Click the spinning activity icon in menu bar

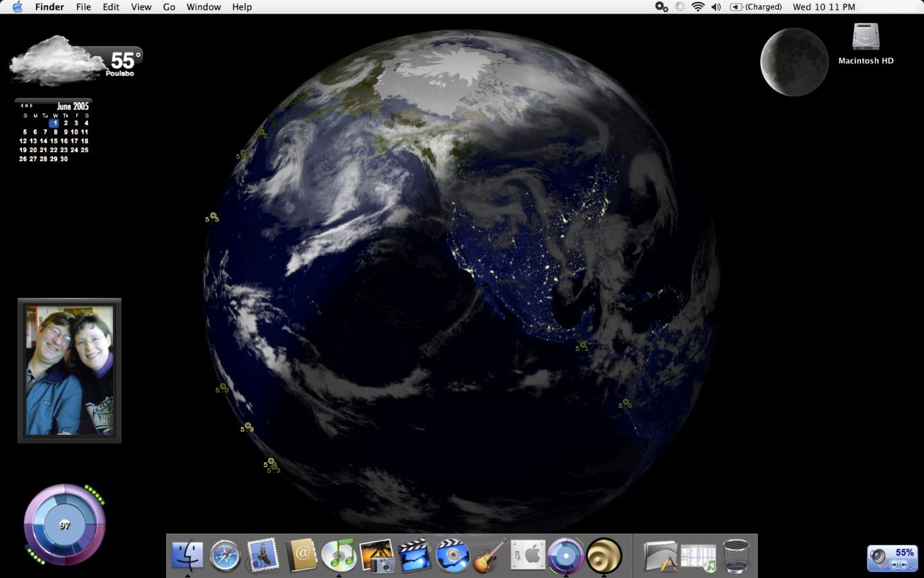[680, 7]
